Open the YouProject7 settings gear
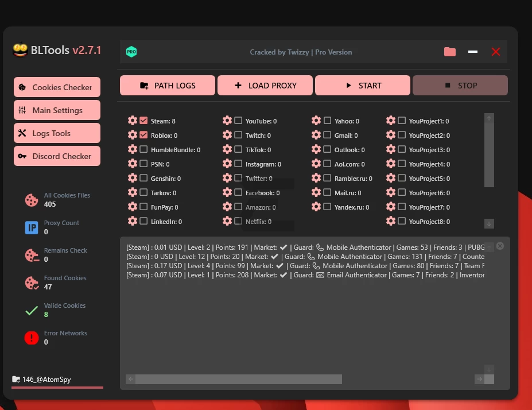The height and width of the screenshot is (410, 532). (390, 206)
